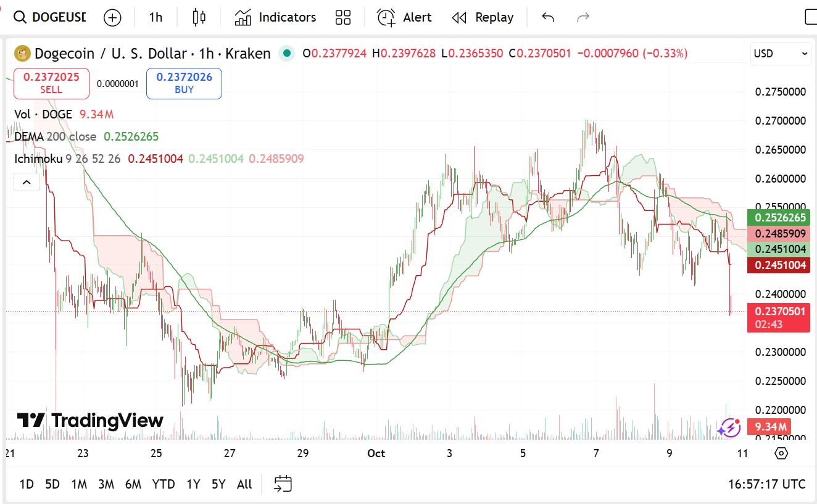This screenshot has height=504, width=817.
Task: Click the 0.2750000 price scale level
Action: point(780,92)
